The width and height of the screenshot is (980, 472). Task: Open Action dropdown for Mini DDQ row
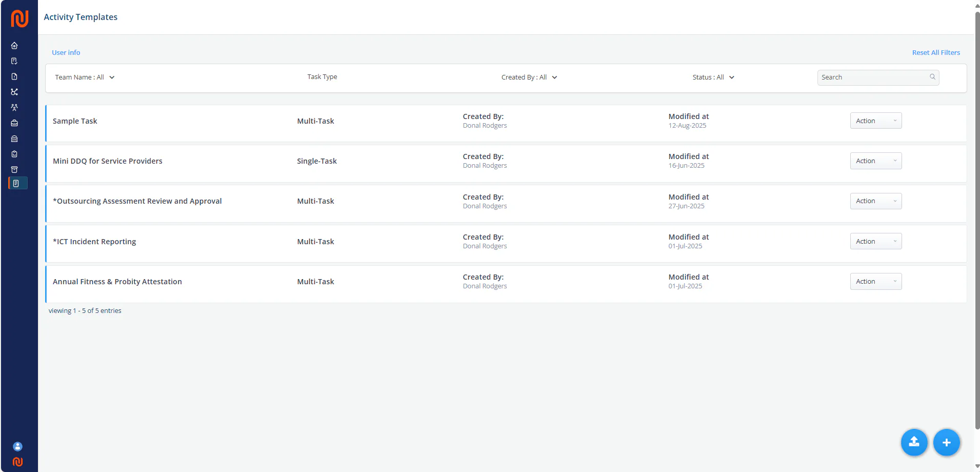875,161
